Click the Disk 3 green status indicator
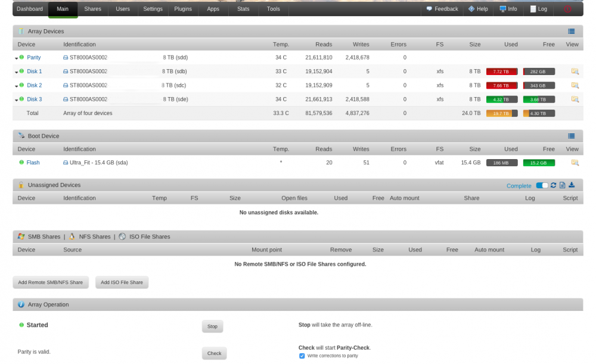 click(21, 99)
